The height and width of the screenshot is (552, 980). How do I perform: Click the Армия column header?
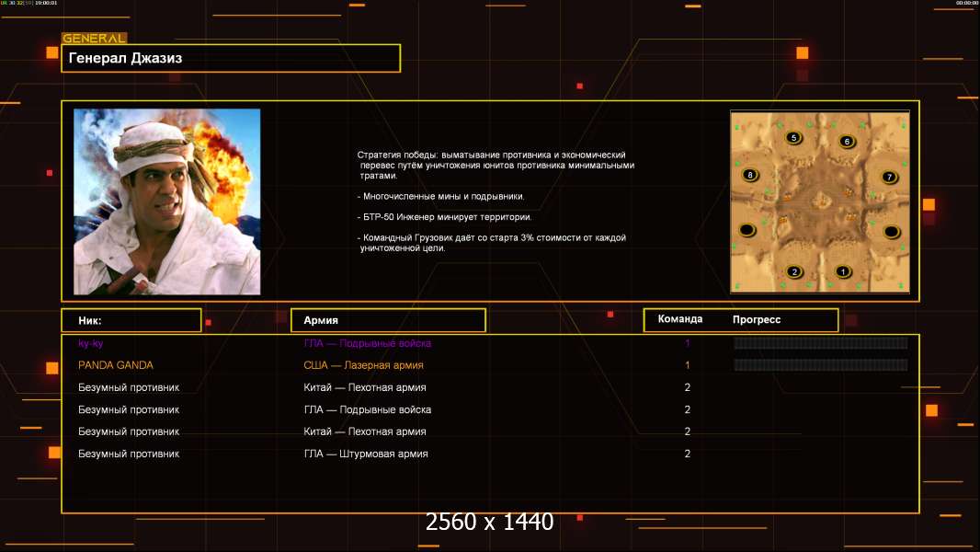(388, 320)
